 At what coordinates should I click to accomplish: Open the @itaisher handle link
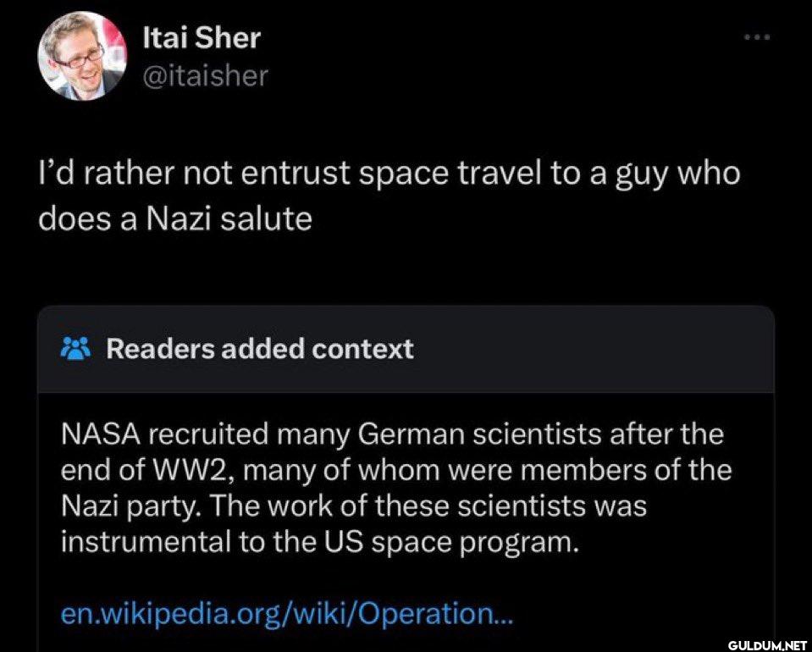[x=205, y=75]
